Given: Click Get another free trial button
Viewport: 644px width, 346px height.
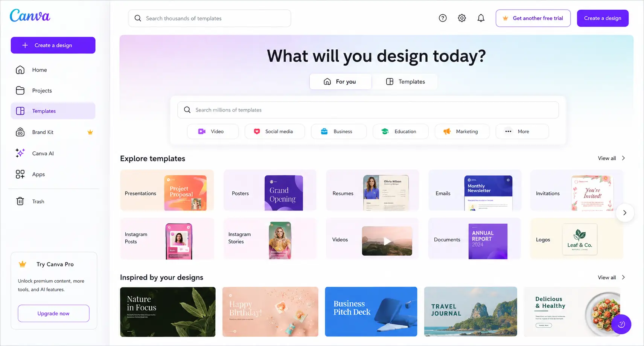Looking at the screenshot, I should coord(533,18).
